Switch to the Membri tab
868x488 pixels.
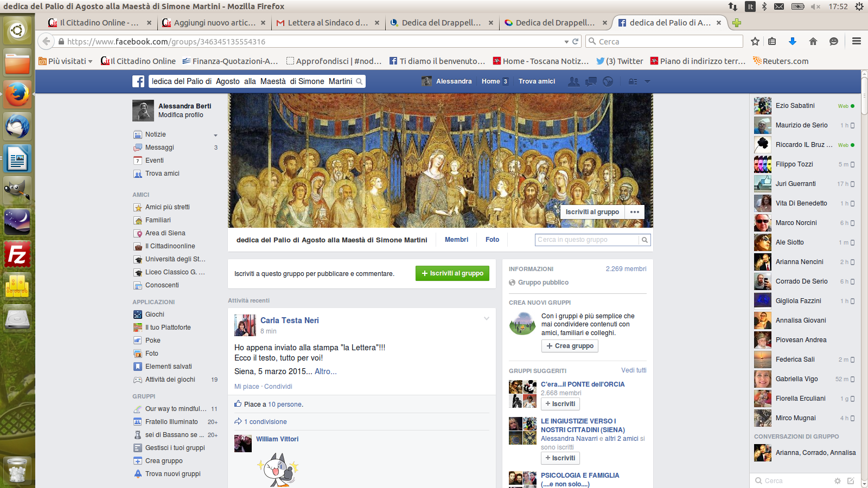[456, 240]
